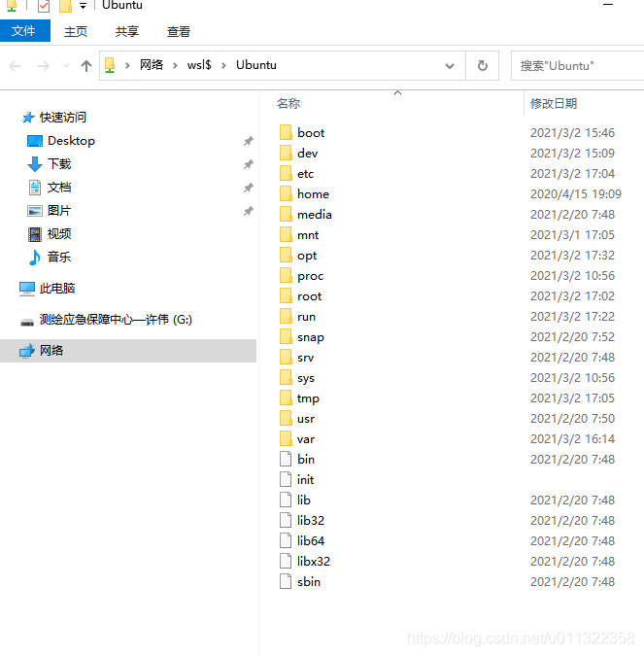Select the lib file entry
Screen dimensions: 644x656
[295, 500]
